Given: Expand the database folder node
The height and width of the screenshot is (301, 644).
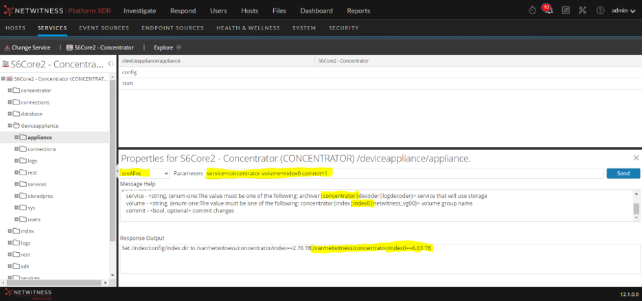Looking at the screenshot, I should click(x=10, y=114).
